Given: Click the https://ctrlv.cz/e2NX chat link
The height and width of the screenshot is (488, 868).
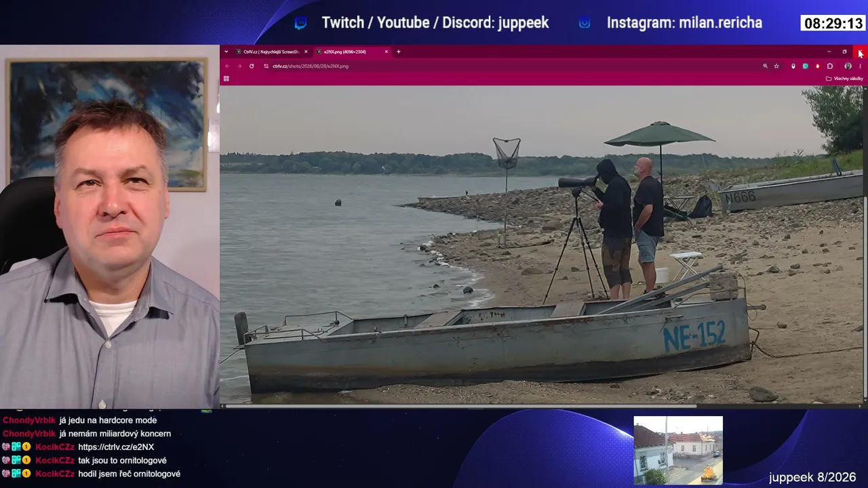Looking at the screenshot, I should click(116, 447).
